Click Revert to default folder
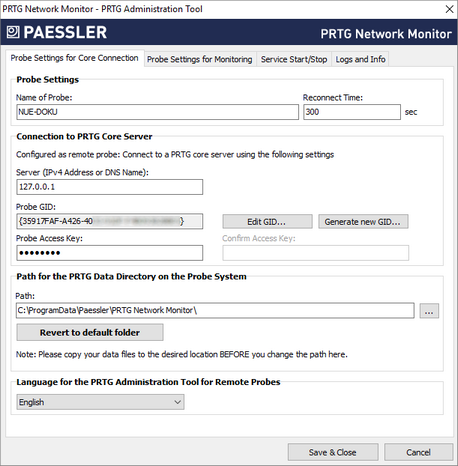The height and width of the screenshot is (466, 458). coord(90,332)
